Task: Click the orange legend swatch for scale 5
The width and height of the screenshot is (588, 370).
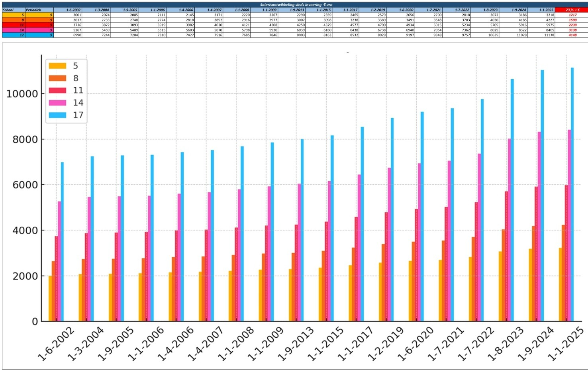Action: pos(57,66)
